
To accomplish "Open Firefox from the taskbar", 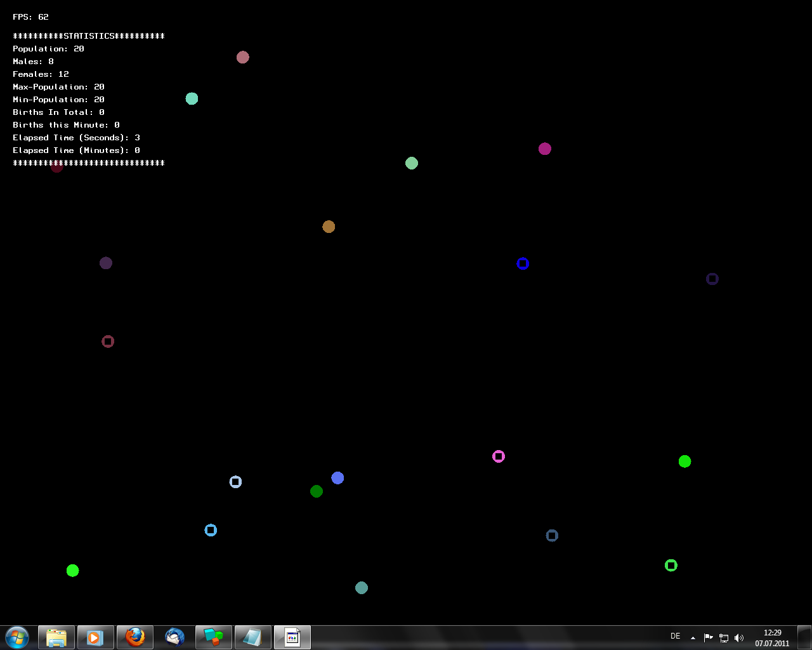I will point(135,637).
